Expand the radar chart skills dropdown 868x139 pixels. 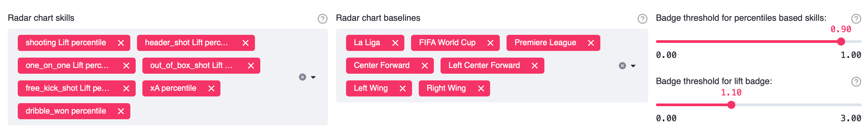click(313, 77)
